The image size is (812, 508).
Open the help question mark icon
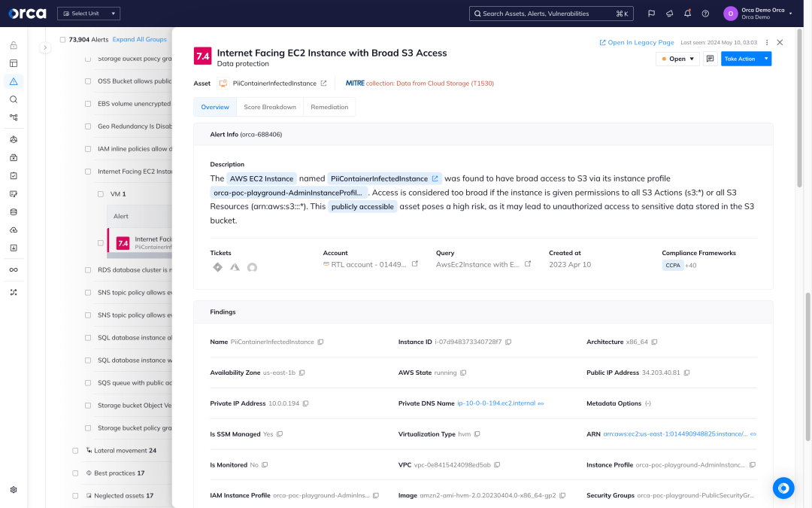[705, 14]
